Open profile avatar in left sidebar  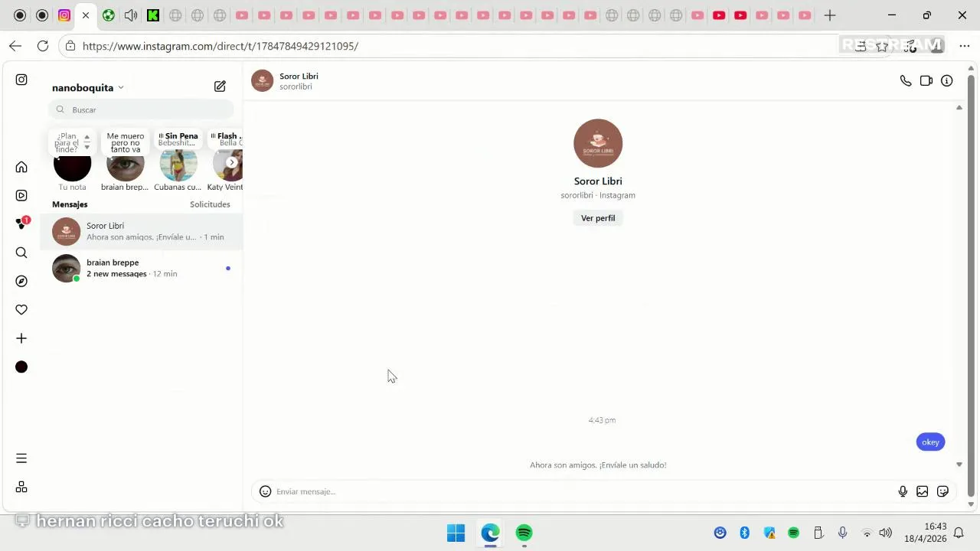(21, 367)
